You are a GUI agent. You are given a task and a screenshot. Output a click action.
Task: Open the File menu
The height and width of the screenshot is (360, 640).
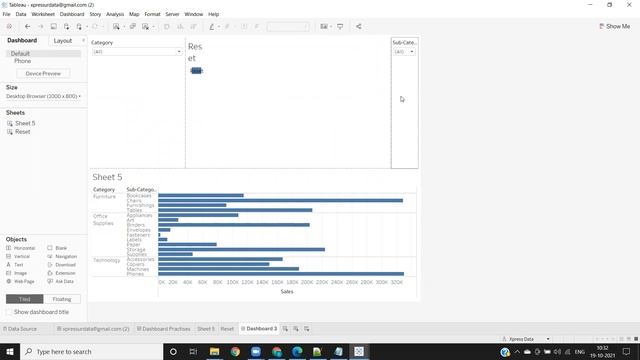coord(7,14)
